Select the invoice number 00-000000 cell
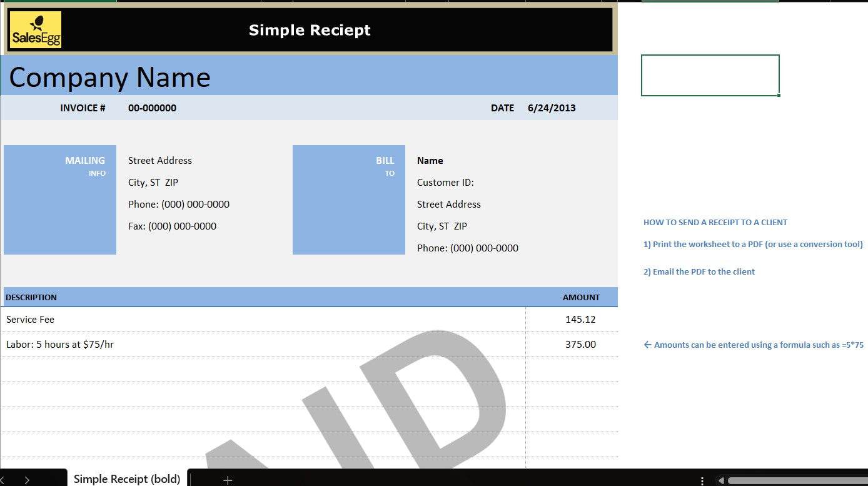Image resolution: width=868 pixels, height=486 pixels. [x=152, y=108]
